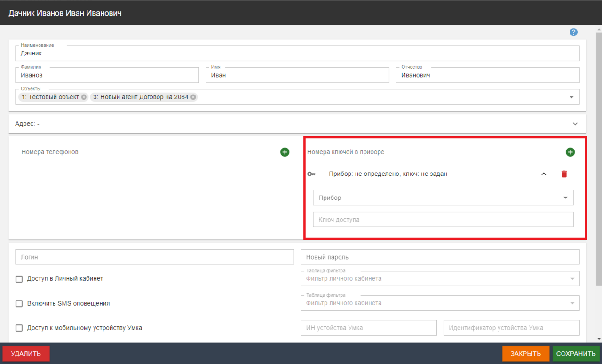Viewport: 602px width, 364px height.
Task: Click the 'Ключ доступа' input field
Action: (x=443, y=220)
